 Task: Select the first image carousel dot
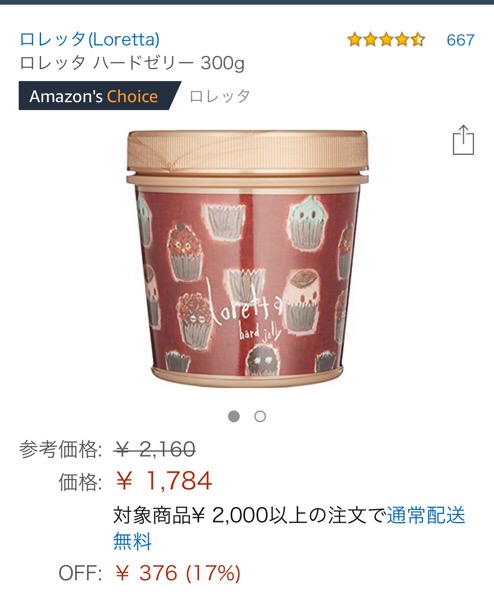pyautogui.click(x=234, y=416)
